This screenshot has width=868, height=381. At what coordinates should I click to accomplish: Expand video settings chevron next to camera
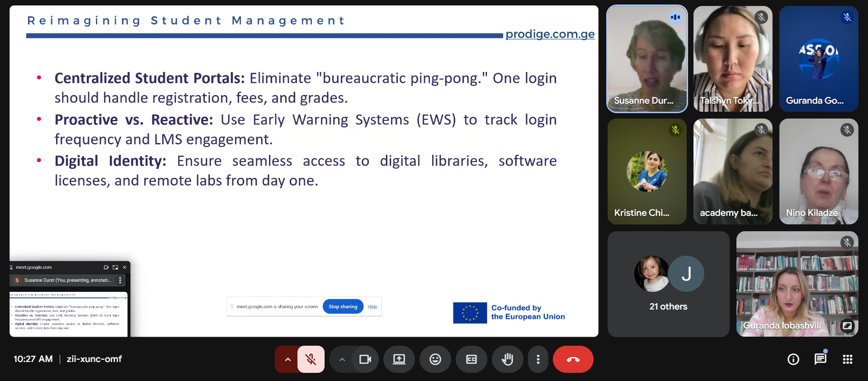pos(342,359)
